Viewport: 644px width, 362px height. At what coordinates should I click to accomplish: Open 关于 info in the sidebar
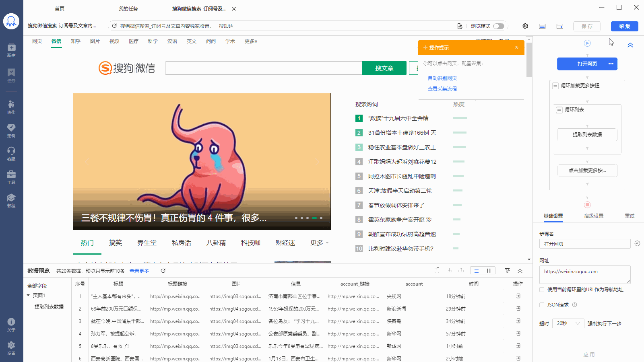[11, 325]
